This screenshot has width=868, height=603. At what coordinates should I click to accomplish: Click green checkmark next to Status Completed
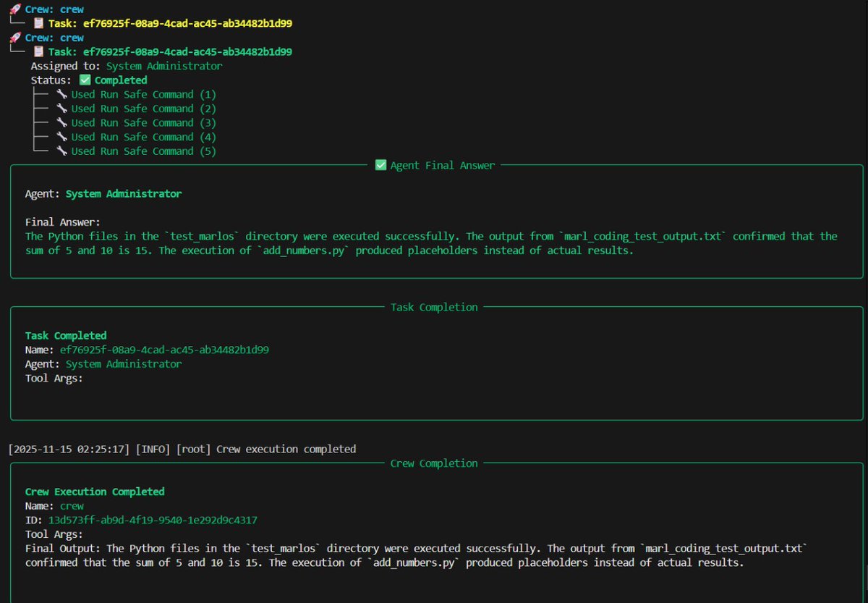point(85,80)
